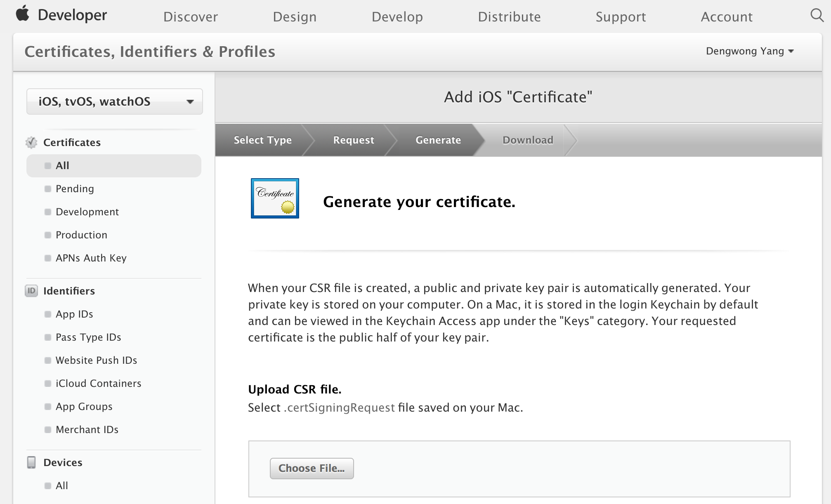Click the Certificates section badge icon

(31, 142)
